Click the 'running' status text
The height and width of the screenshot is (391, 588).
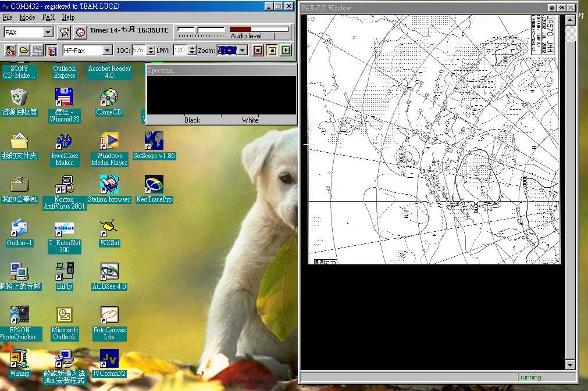tap(530, 377)
